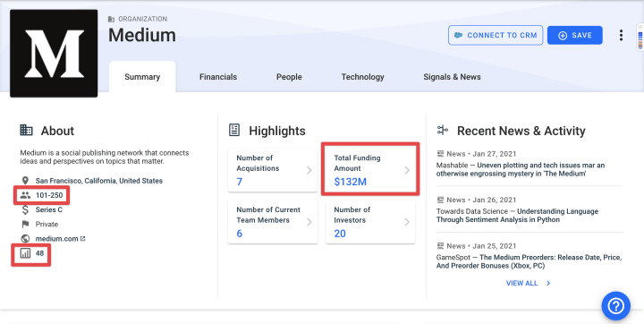This screenshot has width=644, height=324.
Task: Click the About section building icon
Action: click(26, 131)
